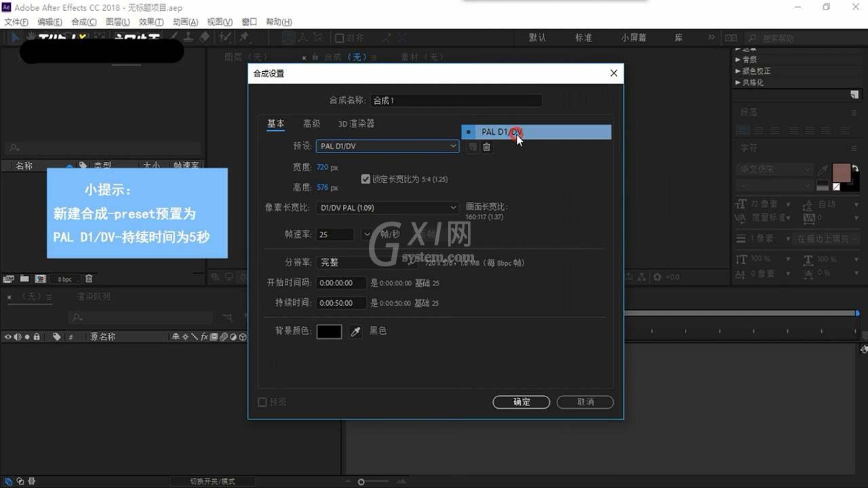Viewport: 868px width, 488px height.
Task: Choose the Small Screen workspace
Action: point(634,38)
